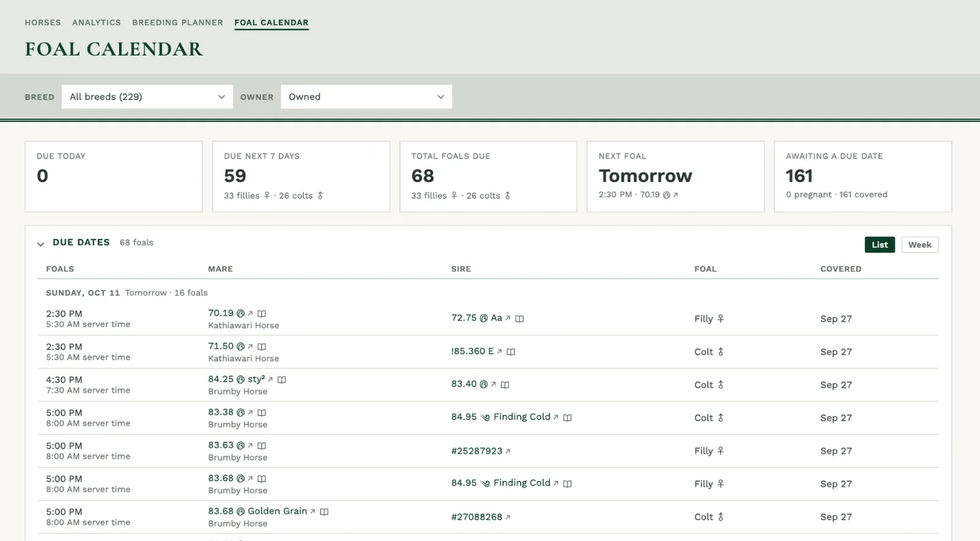
Task: Click the Total Foals Due value 68
Action: [423, 176]
